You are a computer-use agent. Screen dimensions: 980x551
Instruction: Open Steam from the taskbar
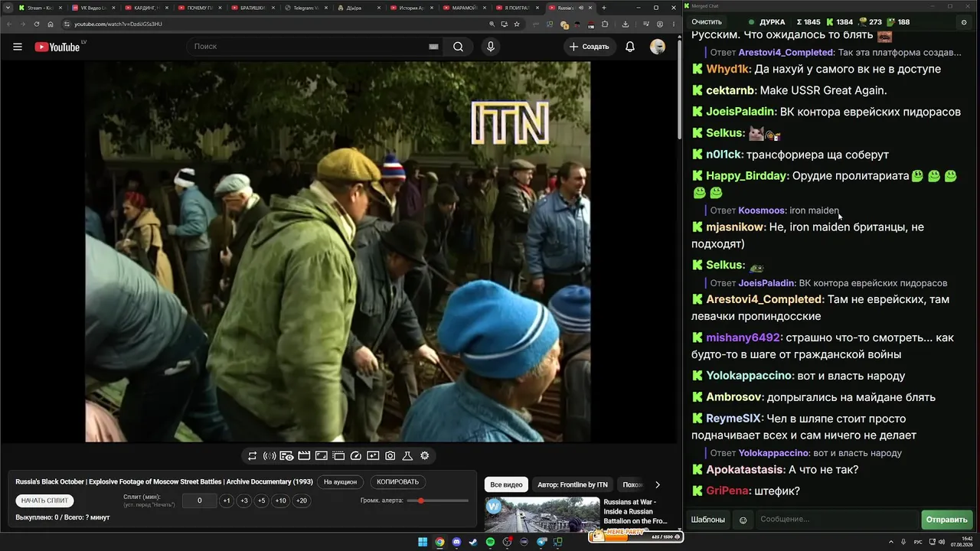point(473,542)
